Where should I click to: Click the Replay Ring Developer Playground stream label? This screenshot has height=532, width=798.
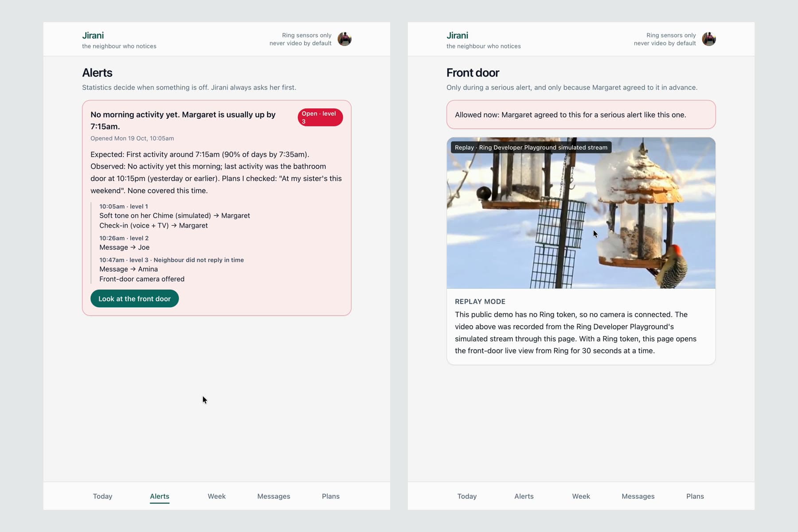[531, 148]
